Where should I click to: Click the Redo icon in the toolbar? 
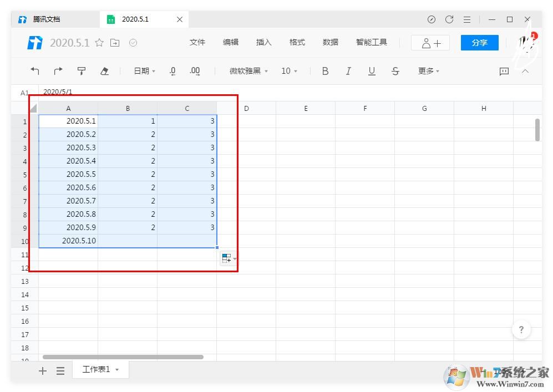click(x=58, y=71)
